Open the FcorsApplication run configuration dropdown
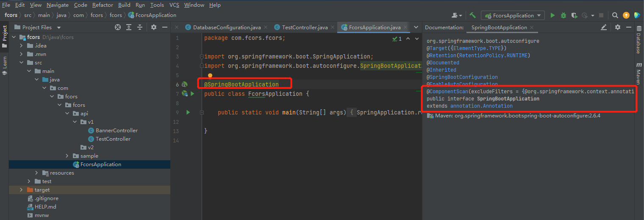 pos(513,15)
